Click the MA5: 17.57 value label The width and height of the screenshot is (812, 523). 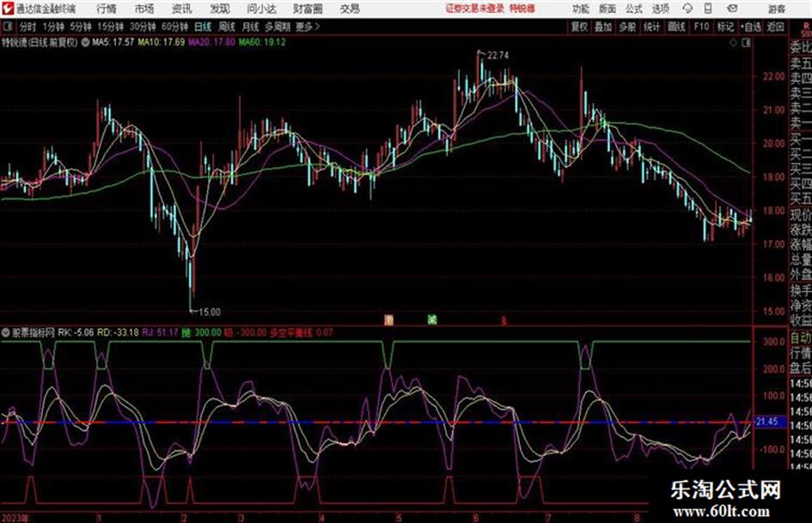pyautogui.click(x=113, y=42)
